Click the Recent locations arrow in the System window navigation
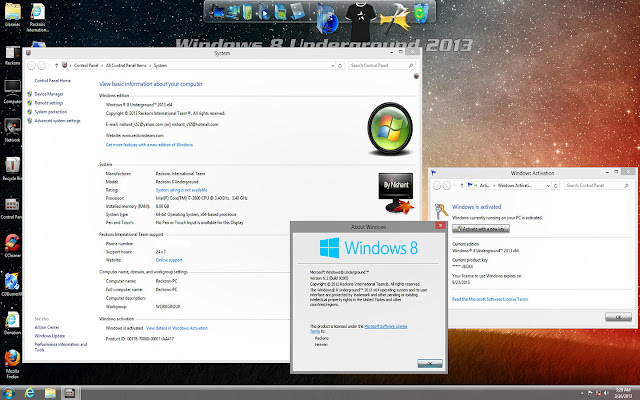This screenshot has width=640, height=400. (x=49, y=66)
